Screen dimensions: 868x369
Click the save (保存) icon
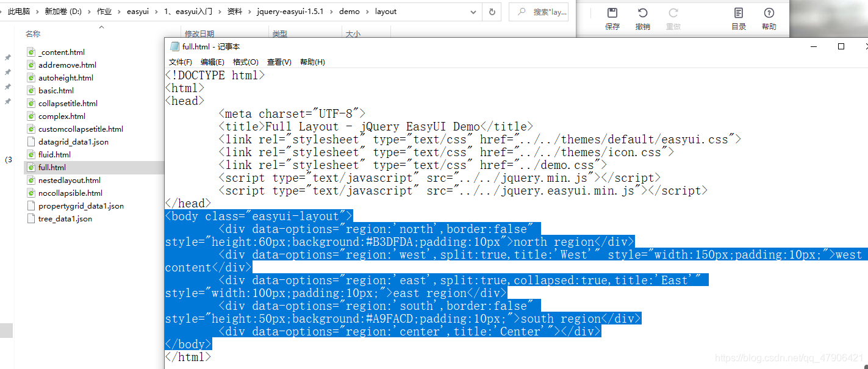(x=612, y=13)
